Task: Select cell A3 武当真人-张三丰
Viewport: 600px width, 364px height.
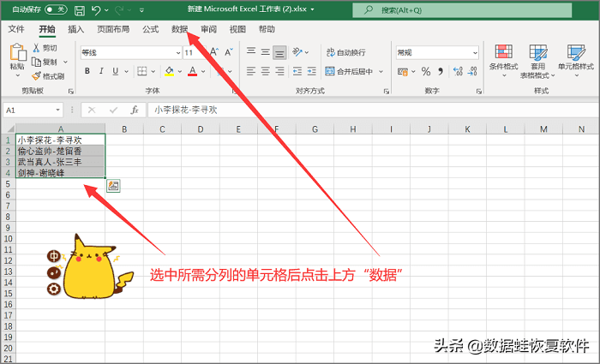Action: point(60,162)
